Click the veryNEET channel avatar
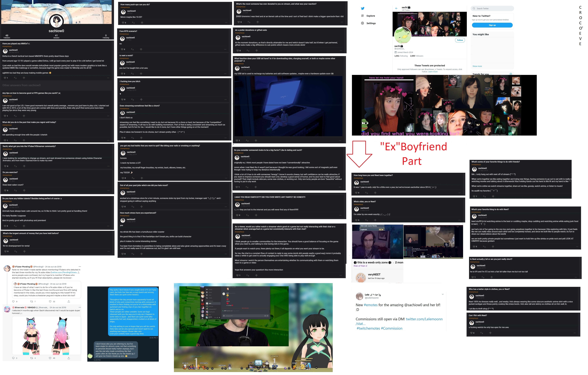The height and width of the screenshot is (375, 588). [x=361, y=277]
